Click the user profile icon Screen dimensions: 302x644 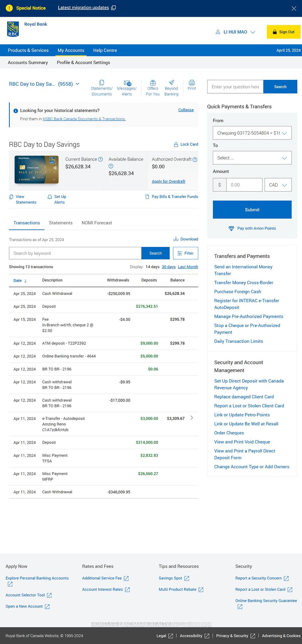pos(218,32)
